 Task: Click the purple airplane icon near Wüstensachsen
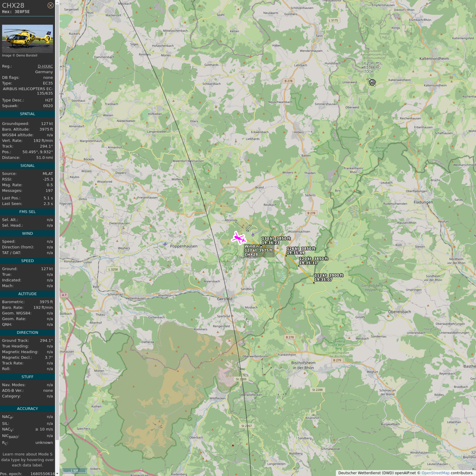tap(253, 235)
